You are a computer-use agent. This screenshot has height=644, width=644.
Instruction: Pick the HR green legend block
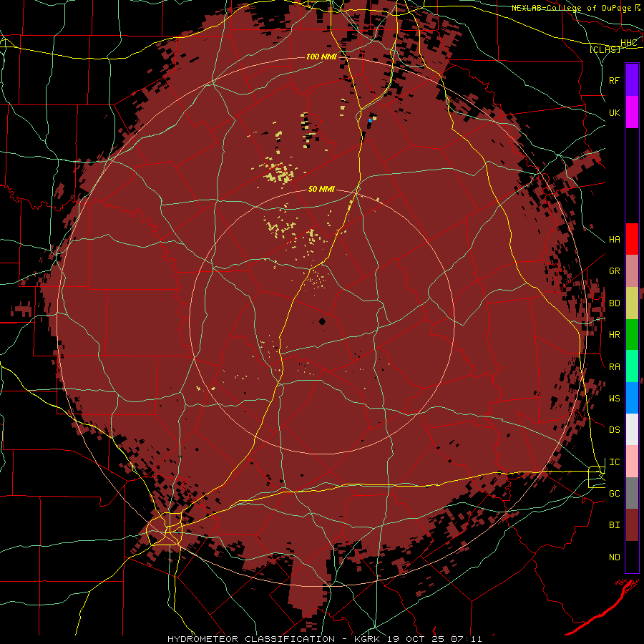[632, 335]
